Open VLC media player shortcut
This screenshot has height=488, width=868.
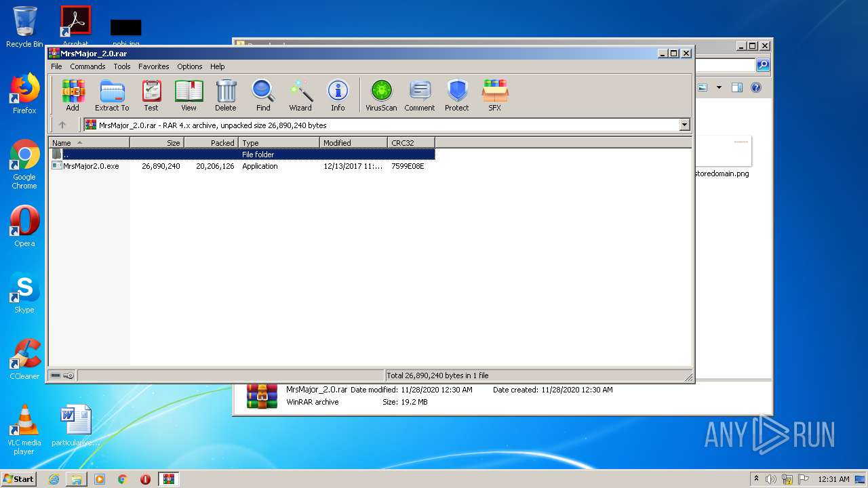click(24, 430)
